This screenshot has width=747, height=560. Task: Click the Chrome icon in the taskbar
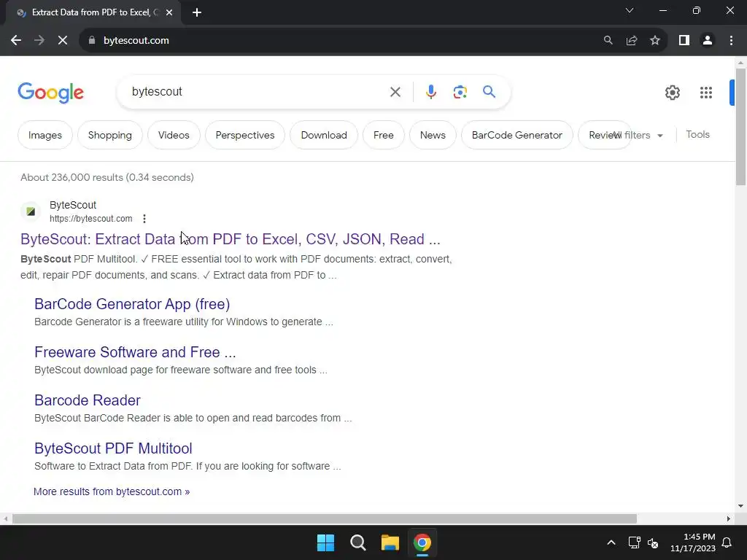coord(422,542)
